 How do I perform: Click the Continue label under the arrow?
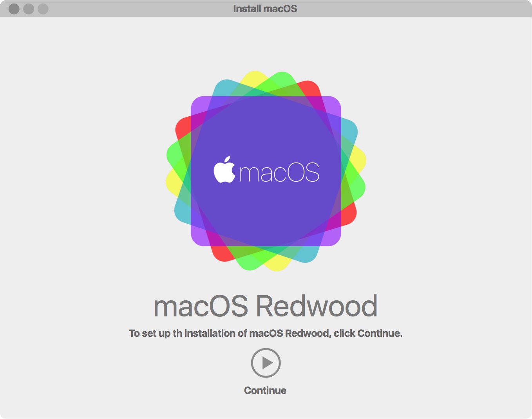(265, 390)
